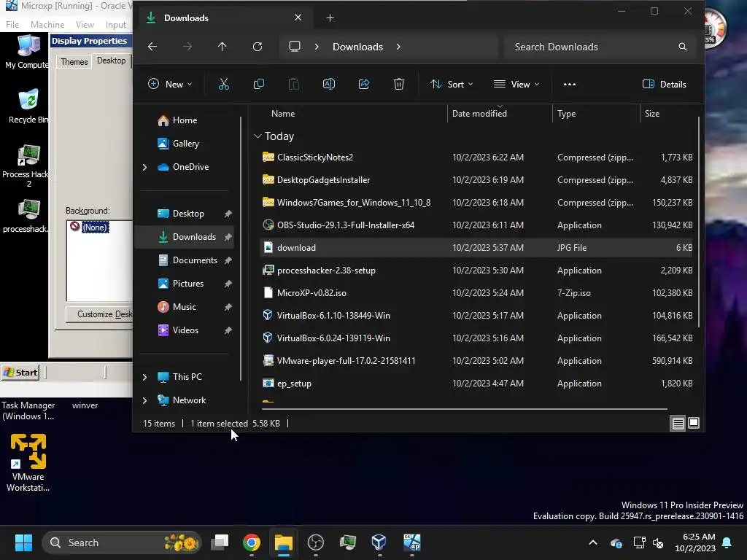Click the XP Start button in MicroXP
747x560 pixels.
tap(20, 373)
